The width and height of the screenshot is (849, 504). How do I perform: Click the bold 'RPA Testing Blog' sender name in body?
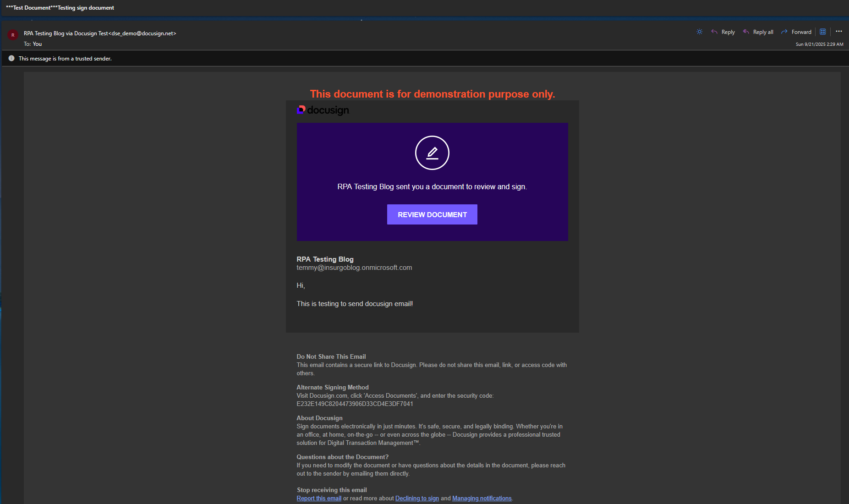[325, 259]
